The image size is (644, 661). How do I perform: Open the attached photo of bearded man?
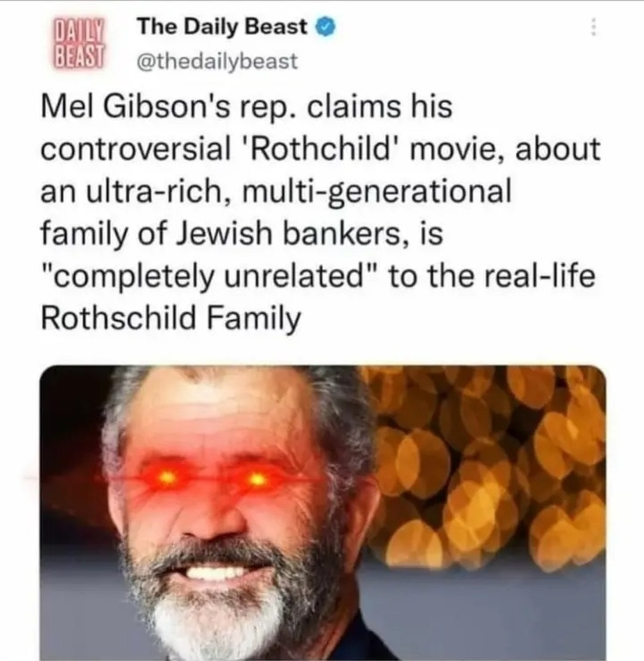click(322, 513)
